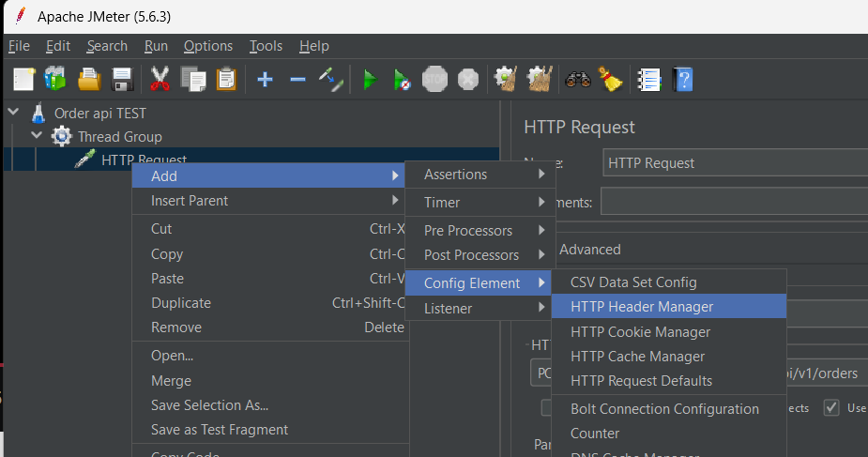The width and height of the screenshot is (868, 457).
Task: Open the File menu
Action: [20, 46]
